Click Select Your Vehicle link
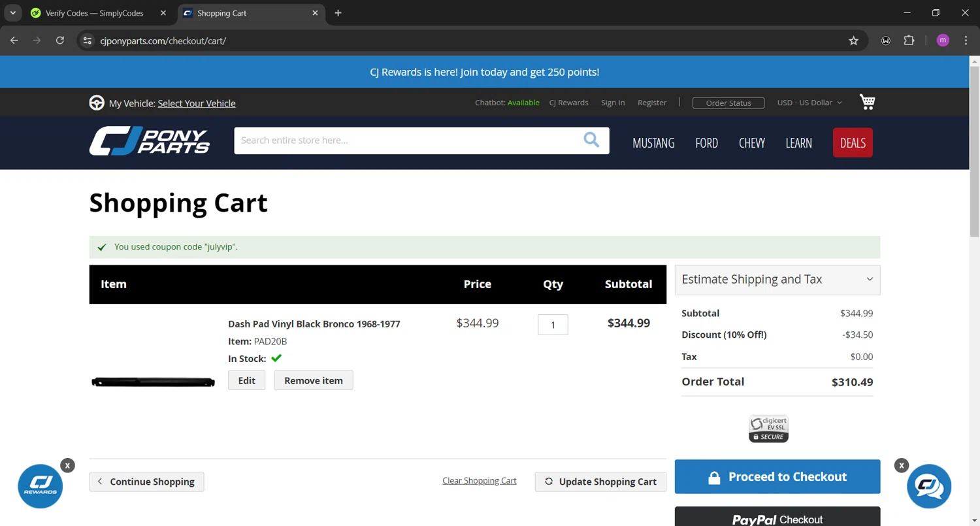980x526 pixels. point(197,103)
